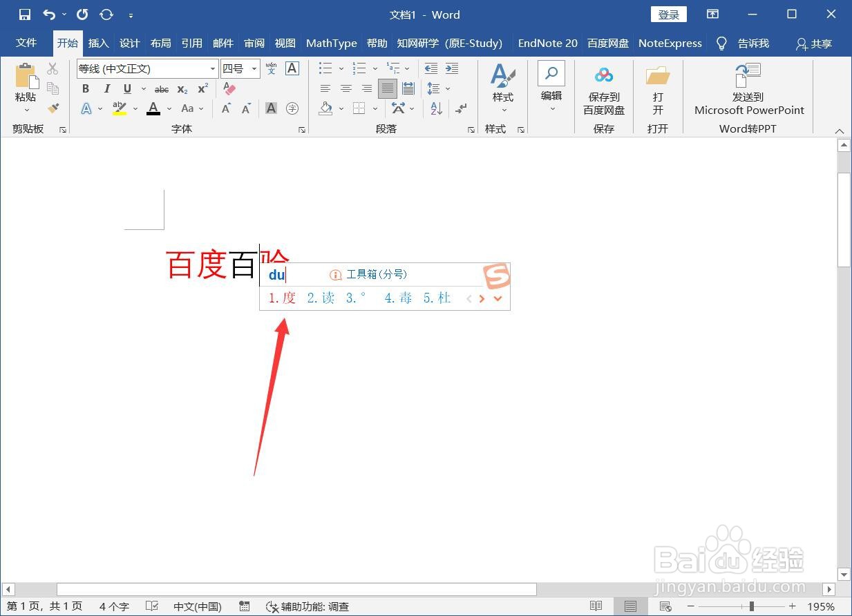852x616 pixels.
Task: Toggle subscript x₂
Action: coord(182,88)
